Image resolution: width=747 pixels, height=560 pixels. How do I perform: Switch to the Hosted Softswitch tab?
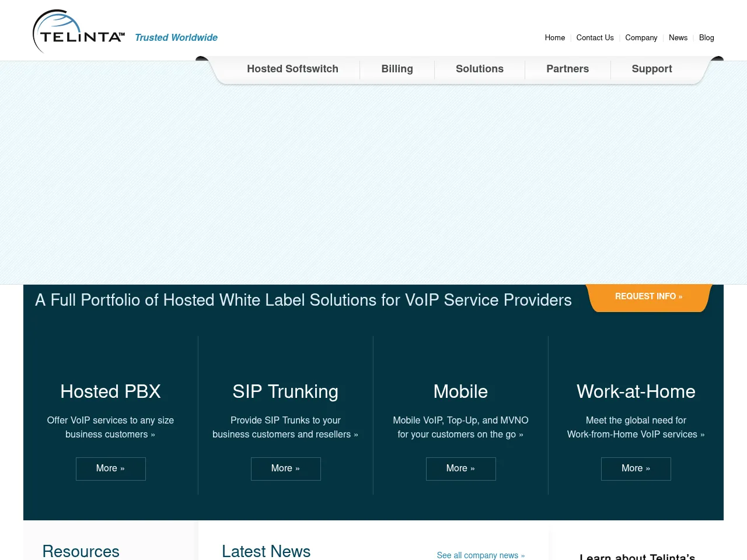pos(292,69)
